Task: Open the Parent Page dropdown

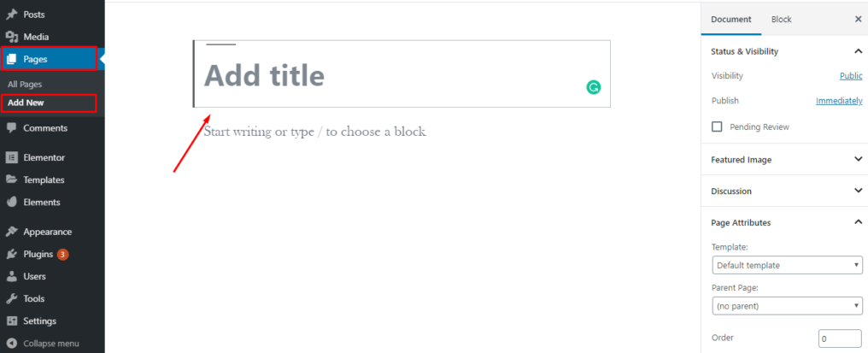Action: coord(786,305)
